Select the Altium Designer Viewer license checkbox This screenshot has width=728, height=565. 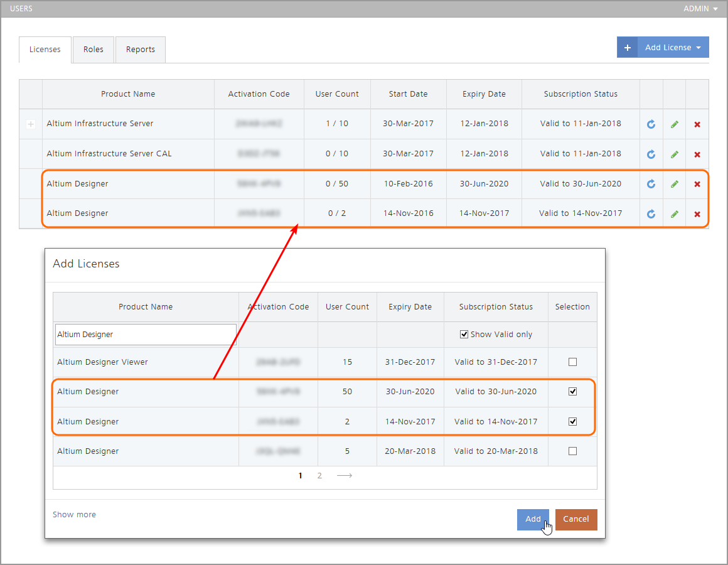(x=572, y=362)
